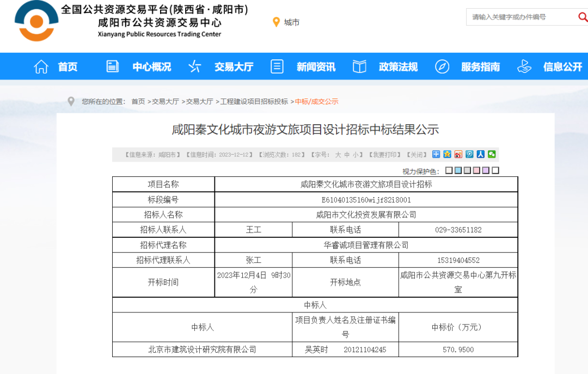The width and height of the screenshot is (588, 374).
Task: Click the 信息时间: 2023-12-12 text
Action: pos(219,155)
